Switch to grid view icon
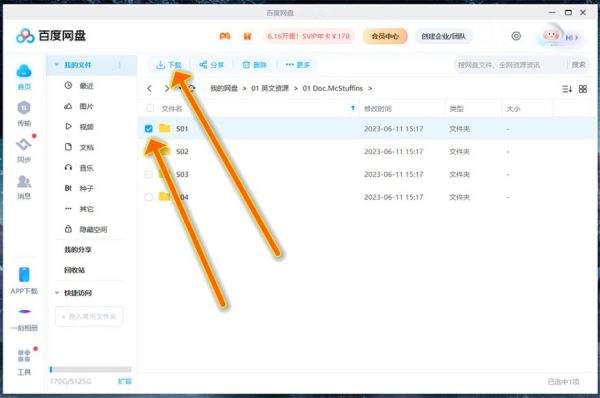Viewport: 600px width, 398px height. pyautogui.click(x=582, y=89)
